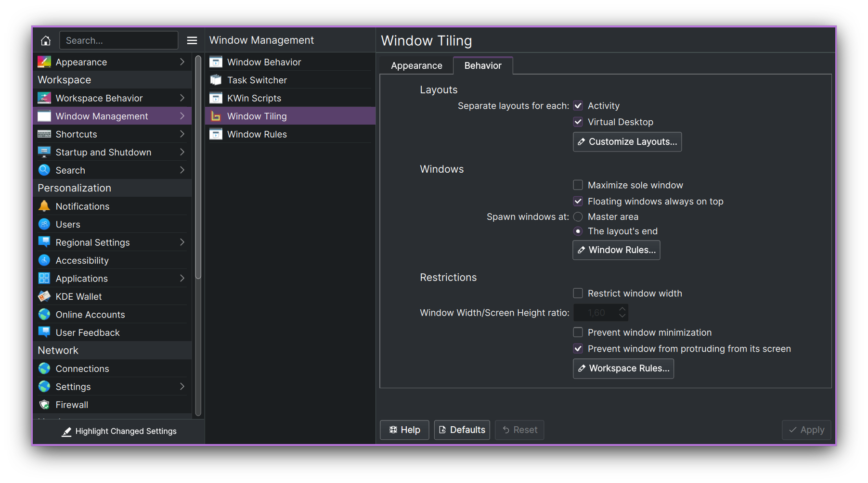Viewport: 868px width, 483px height.
Task: Click the Regional Settings icon
Action: [44, 242]
